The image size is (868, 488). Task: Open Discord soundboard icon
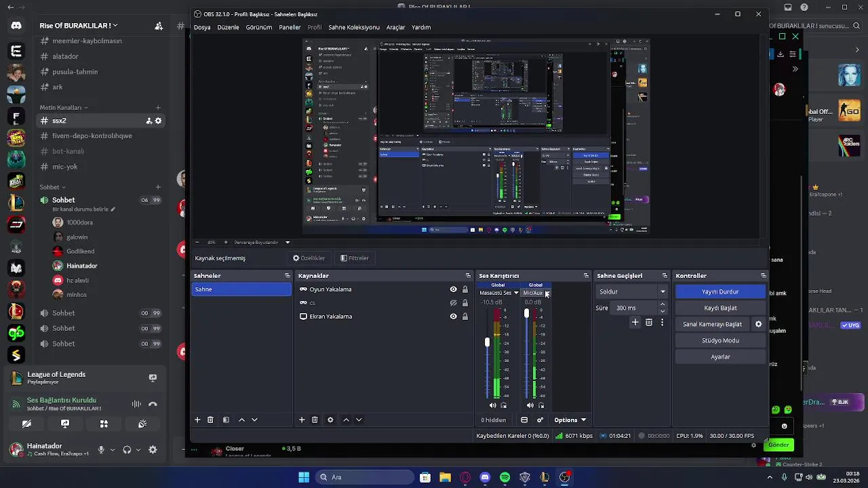click(x=142, y=424)
